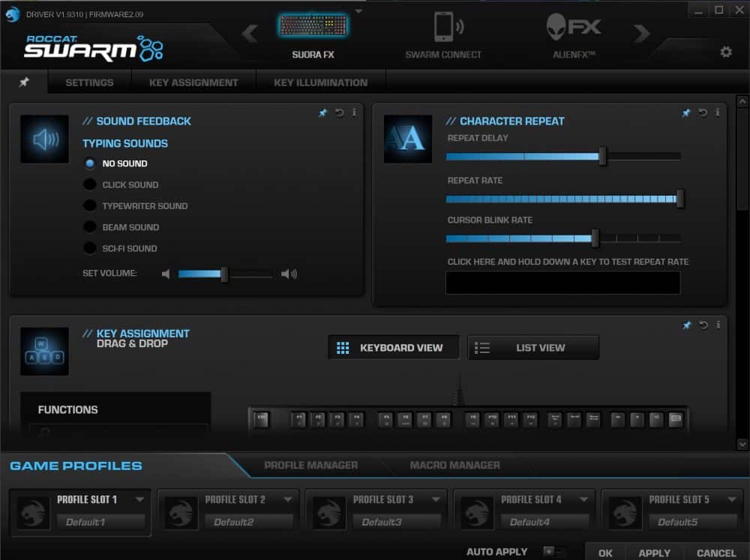Show info for Sound Feedback panel

click(x=354, y=113)
